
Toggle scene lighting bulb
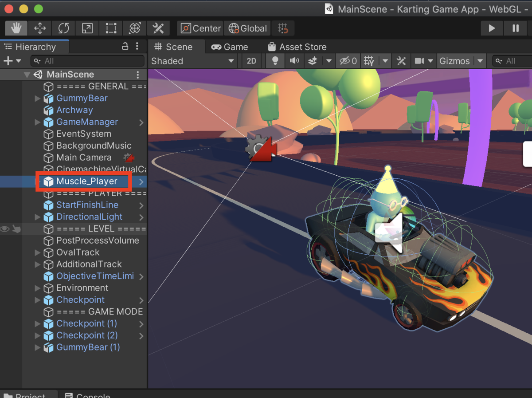(x=275, y=61)
